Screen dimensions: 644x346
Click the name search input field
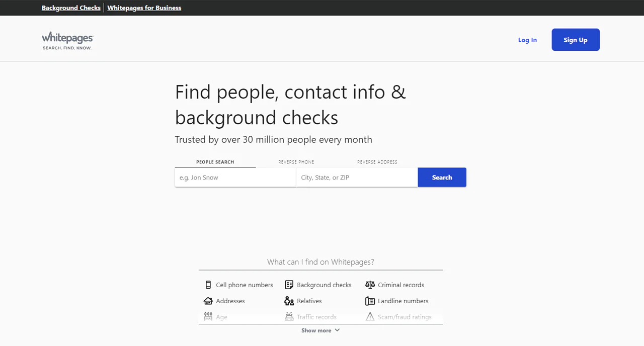pos(235,177)
